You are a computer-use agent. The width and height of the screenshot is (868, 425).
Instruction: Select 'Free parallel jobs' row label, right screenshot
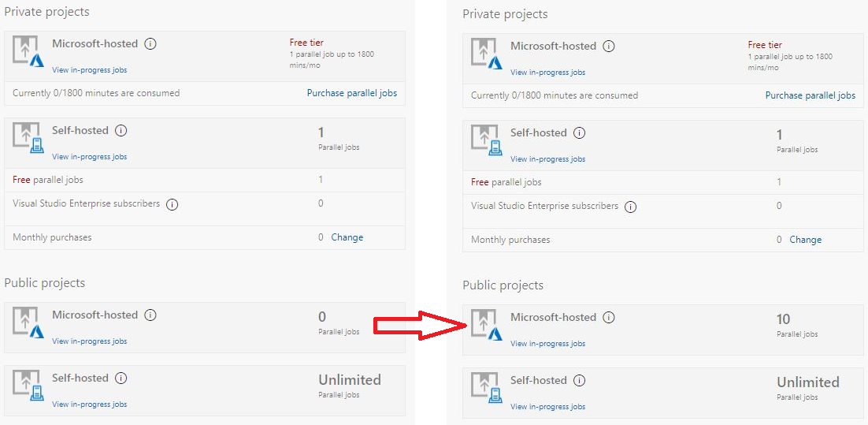click(506, 182)
